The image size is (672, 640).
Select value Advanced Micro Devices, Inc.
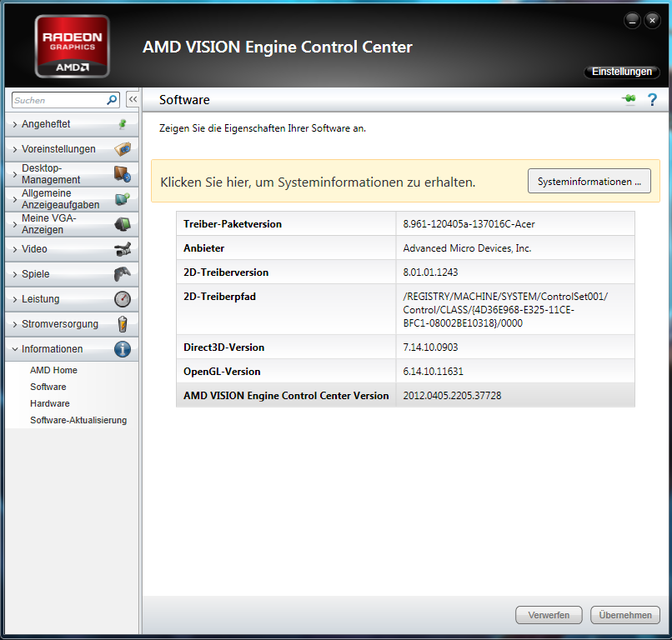click(467, 248)
